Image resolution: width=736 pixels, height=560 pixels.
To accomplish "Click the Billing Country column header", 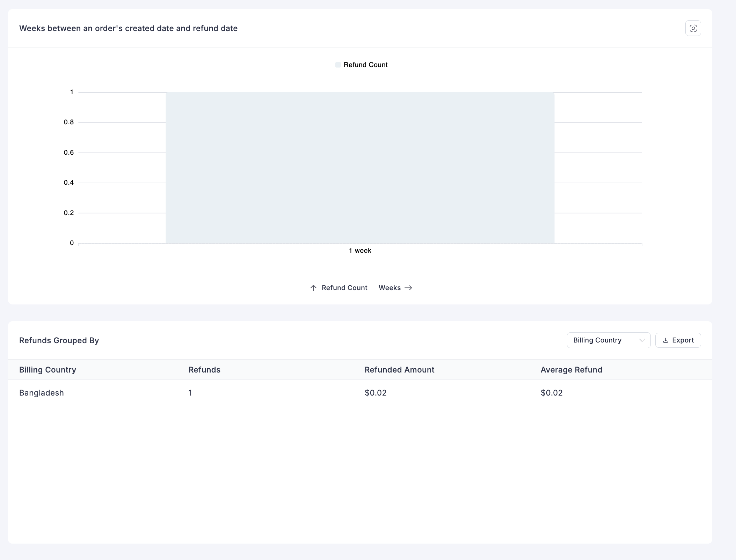I will (48, 369).
